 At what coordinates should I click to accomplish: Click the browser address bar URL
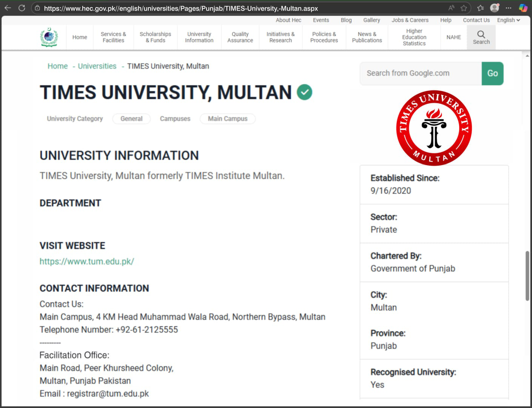181,8
